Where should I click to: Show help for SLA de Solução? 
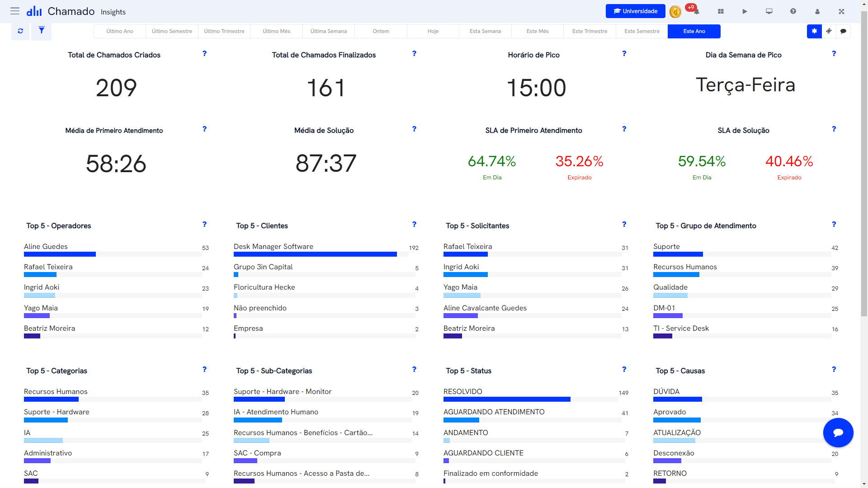coord(834,129)
